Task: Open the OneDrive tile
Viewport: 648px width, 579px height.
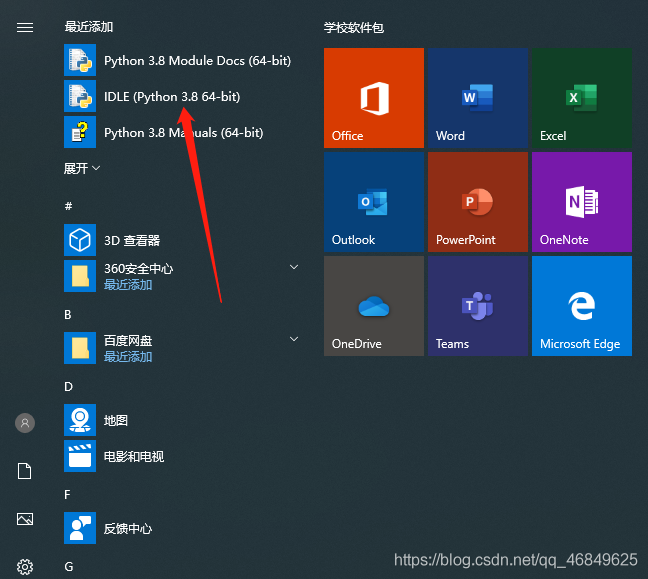Action: click(x=374, y=306)
